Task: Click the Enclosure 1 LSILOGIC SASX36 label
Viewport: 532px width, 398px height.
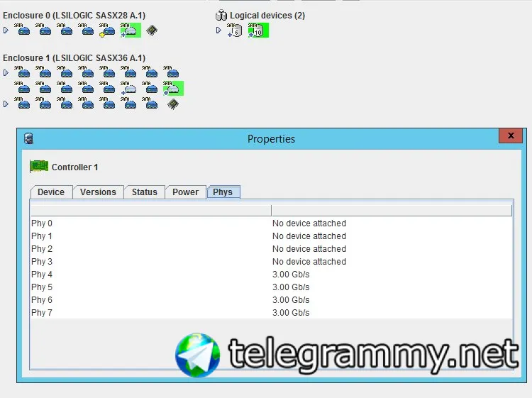Action: 74,57
